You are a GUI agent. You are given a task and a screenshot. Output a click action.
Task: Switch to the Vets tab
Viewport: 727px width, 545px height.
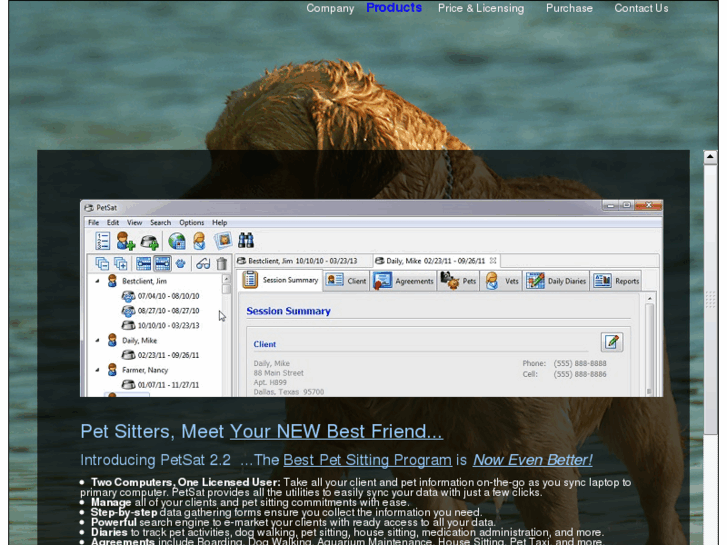point(502,281)
